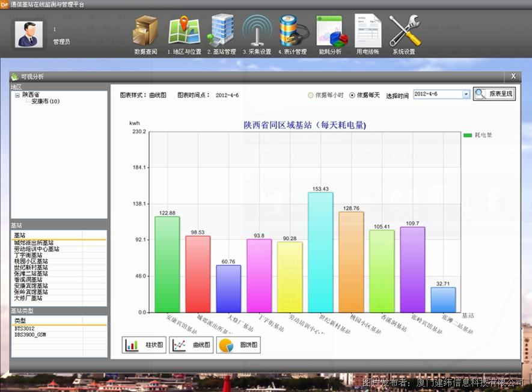Open 基站管理 building icon
The width and height of the screenshot is (532, 392).
[x=222, y=30]
